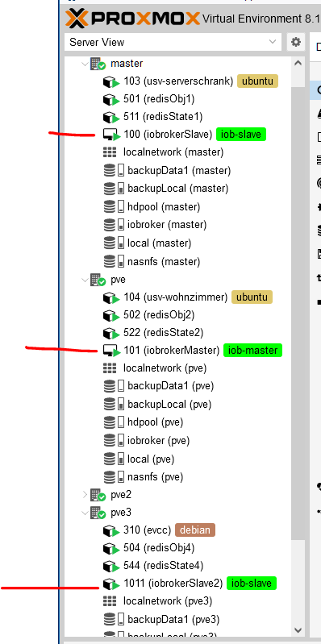Select the pve3 server node icon
This screenshot has height=644, width=321.
[98, 513]
